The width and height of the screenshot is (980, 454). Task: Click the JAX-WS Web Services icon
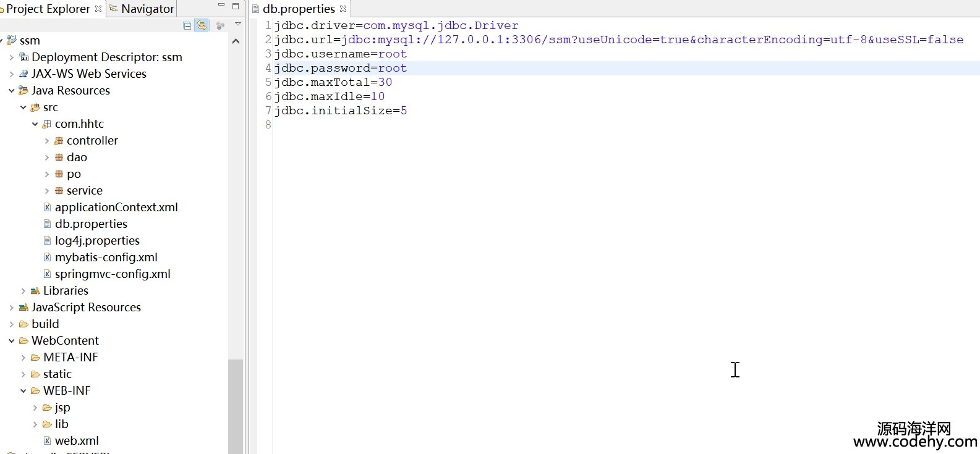[x=23, y=74]
